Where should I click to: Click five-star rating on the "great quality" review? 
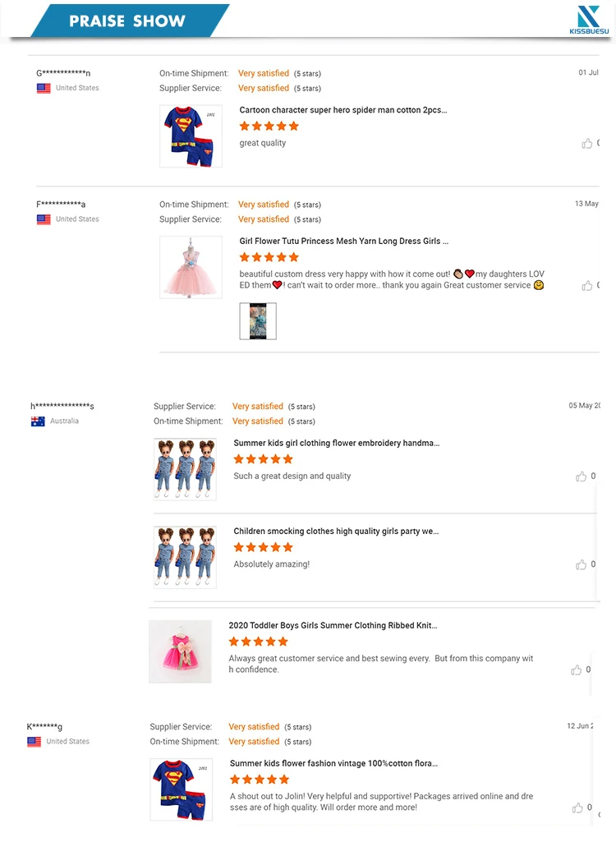point(269,127)
